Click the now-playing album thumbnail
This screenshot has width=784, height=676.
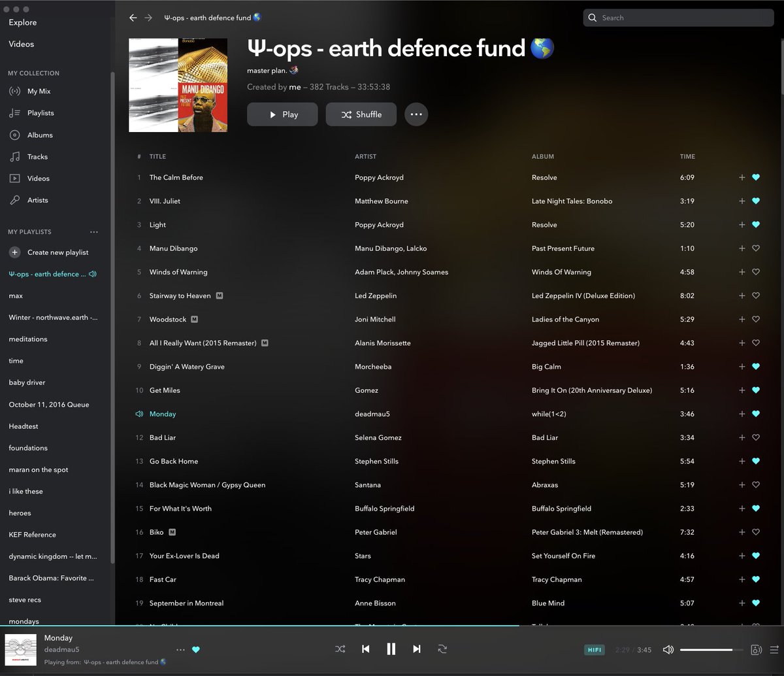(20, 650)
